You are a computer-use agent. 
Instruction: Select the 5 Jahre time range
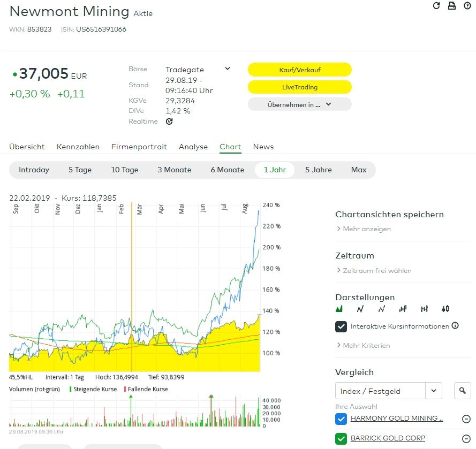pyautogui.click(x=318, y=170)
